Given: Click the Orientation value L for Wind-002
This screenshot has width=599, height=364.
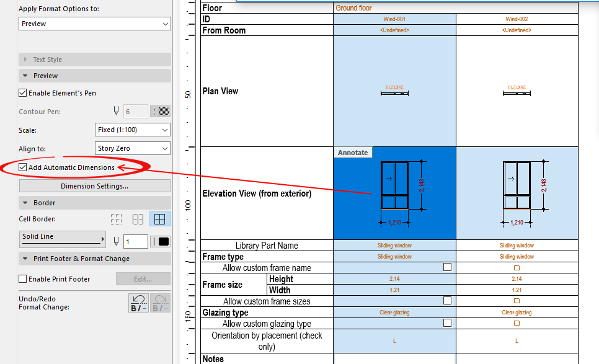Looking at the screenshot, I should pos(517,340).
